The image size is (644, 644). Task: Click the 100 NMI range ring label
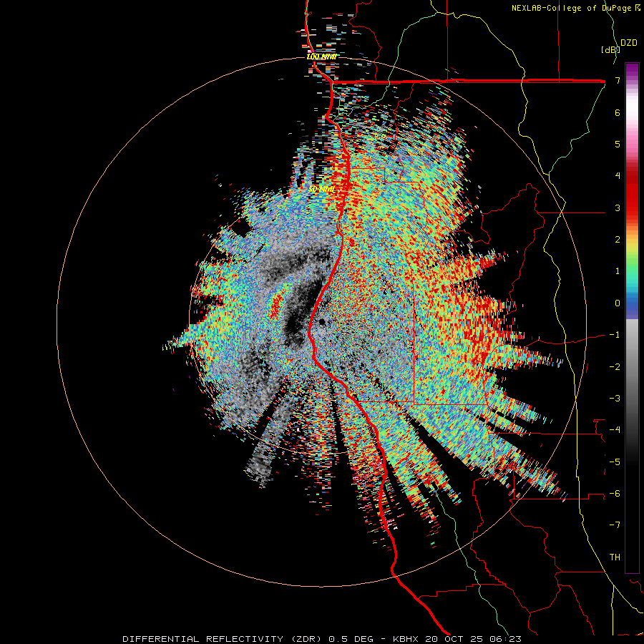click(321, 57)
